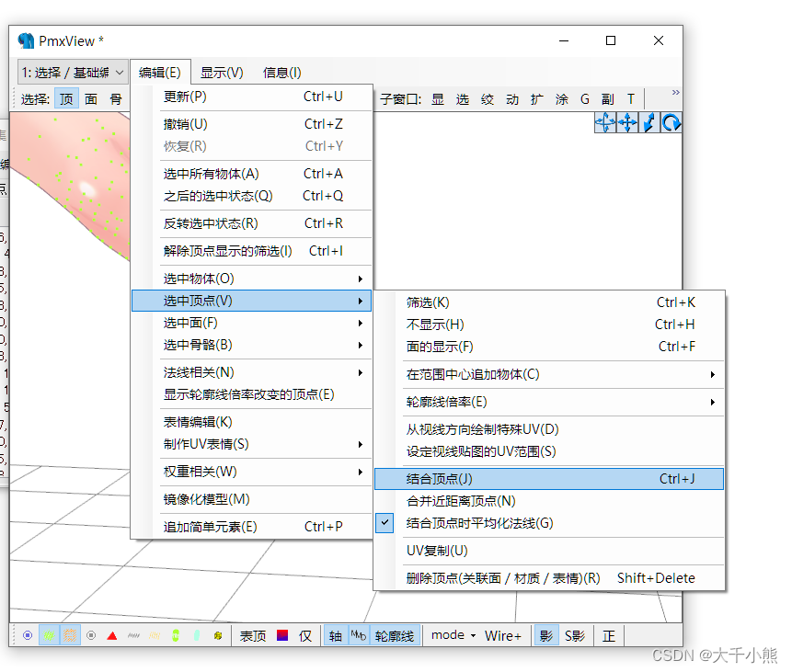The image size is (792, 672).
Task: Toggle checkbox beside 结合顶点时平均化法线(G)
Action: coord(385,522)
